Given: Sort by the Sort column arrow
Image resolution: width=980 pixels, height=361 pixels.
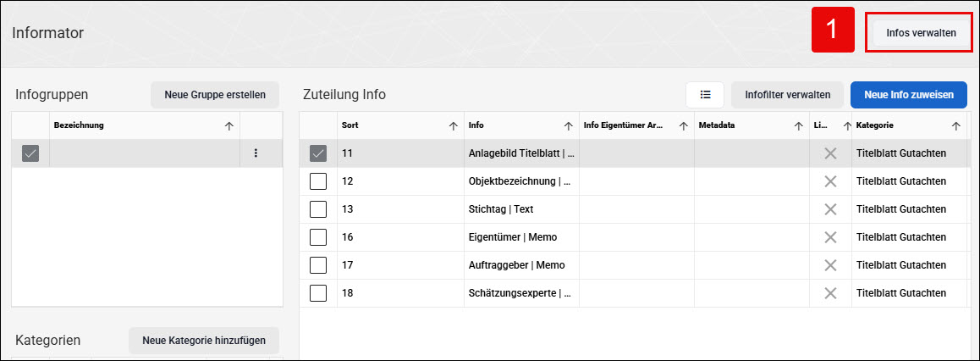Looking at the screenshot, I should [x=453, y=125].
